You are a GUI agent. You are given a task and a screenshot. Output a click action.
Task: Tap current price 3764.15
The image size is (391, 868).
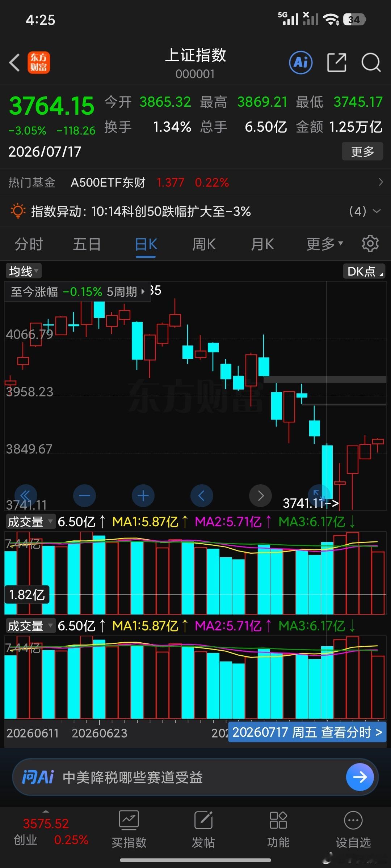coord(51,106)
